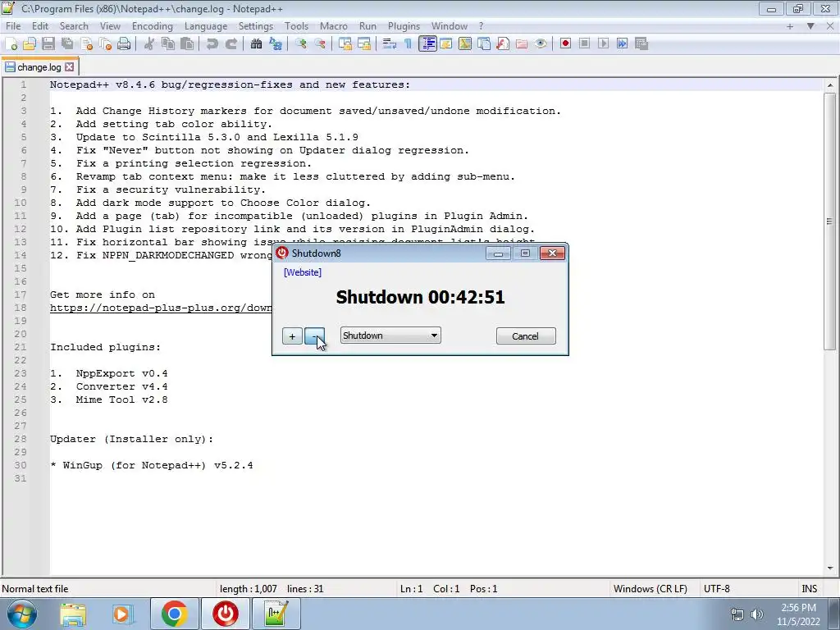
Task: Toggle the Document List panel icon
Action: click(x=484, y=44)
